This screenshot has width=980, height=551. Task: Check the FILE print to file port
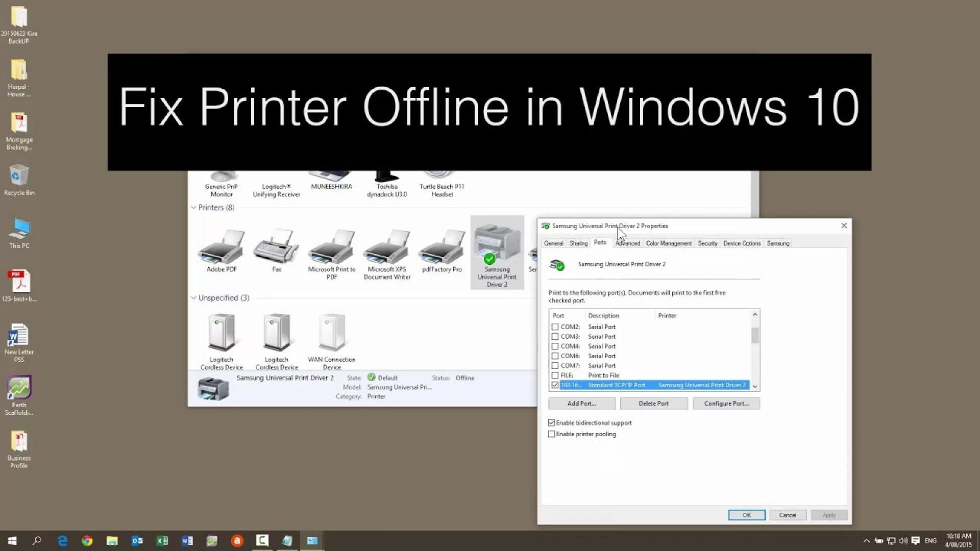coord(555,375)
